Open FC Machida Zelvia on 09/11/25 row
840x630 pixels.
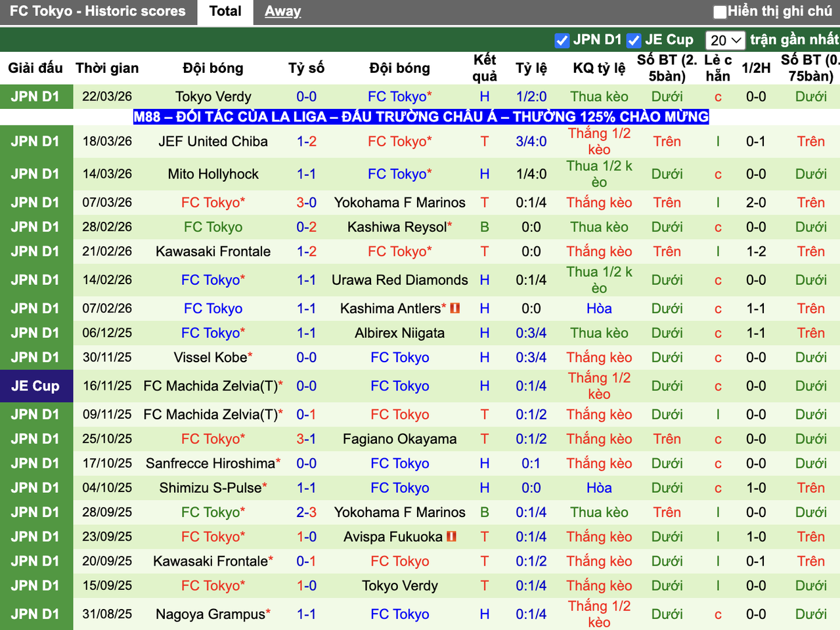click(211, 414)
